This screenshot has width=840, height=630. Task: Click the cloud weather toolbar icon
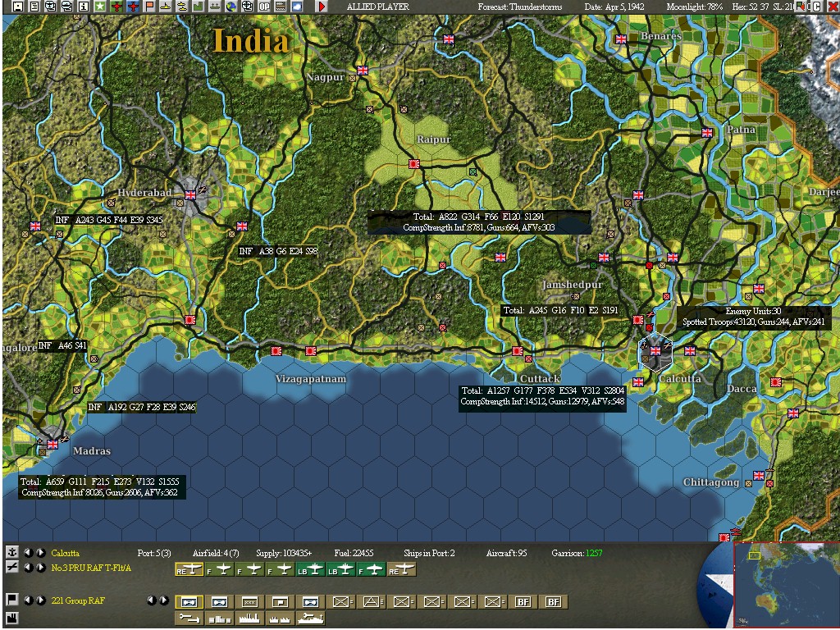pyautogui.click(x=297, y=7)
